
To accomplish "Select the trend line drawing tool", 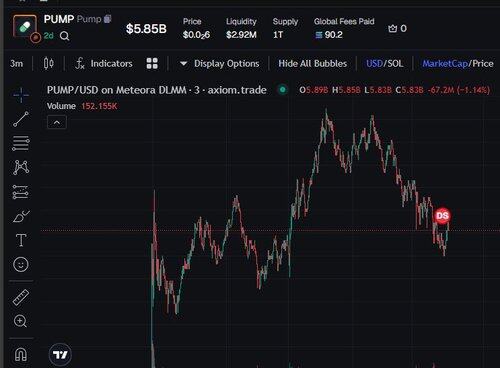I will (x=21, y=119).
